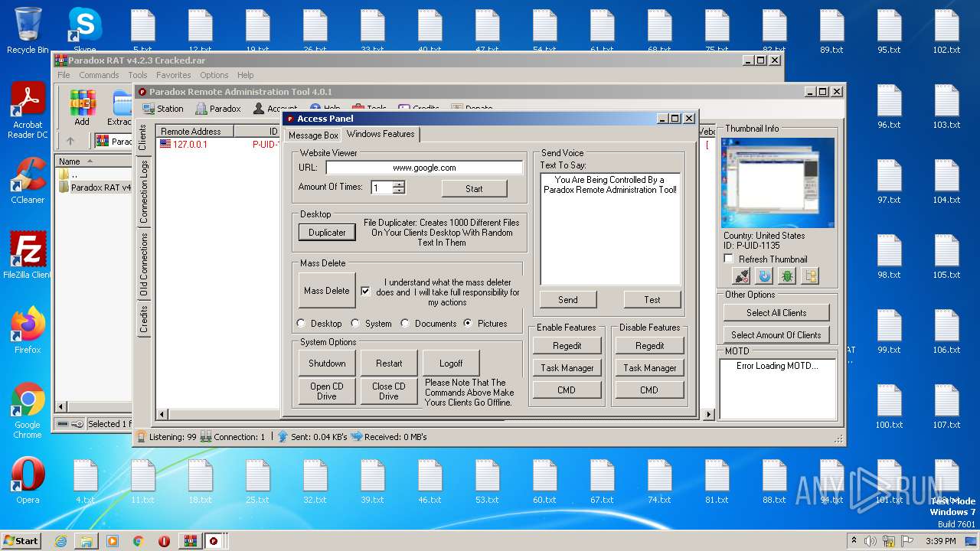980x551 pixels.
Task: Select Skype desktop shortcut
Action: coord(84,31)
